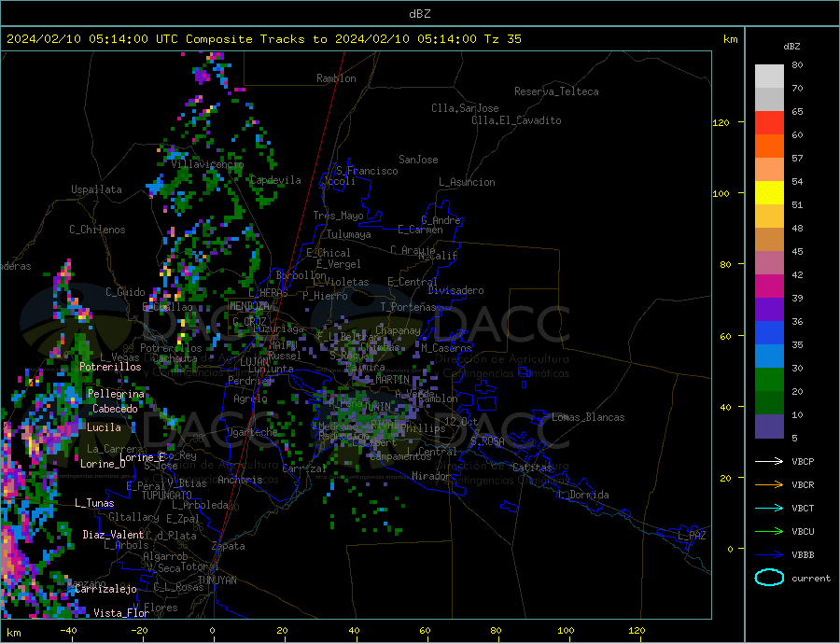Click the 'Tulumaya' map label
The width and height of the screenshot is (840, 643).
[x=349, y=234]
